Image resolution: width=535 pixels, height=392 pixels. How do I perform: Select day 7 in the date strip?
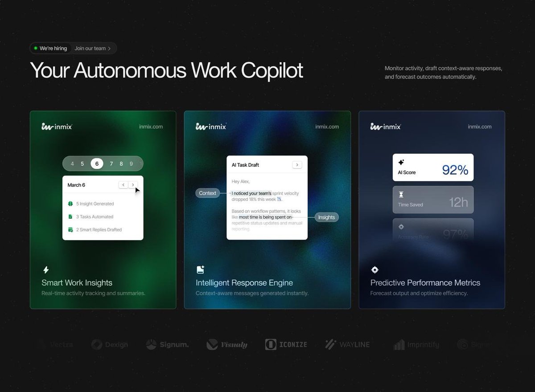111,163
